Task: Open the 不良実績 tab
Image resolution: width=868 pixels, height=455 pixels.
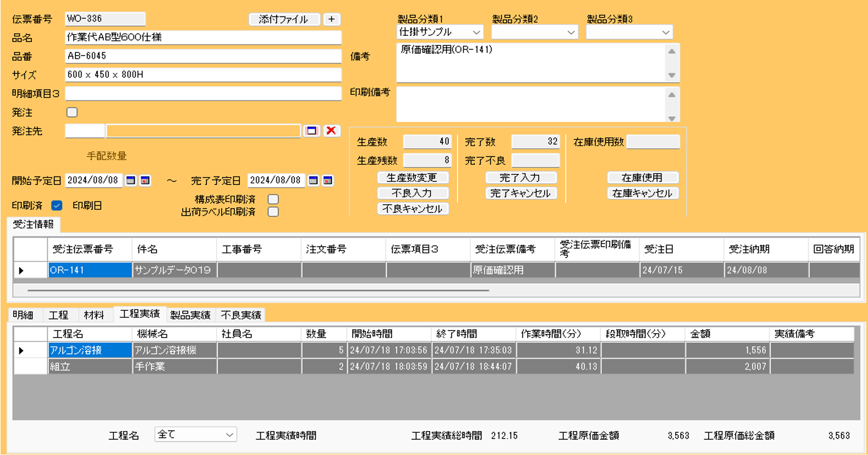Action: (x=241, y=315)
